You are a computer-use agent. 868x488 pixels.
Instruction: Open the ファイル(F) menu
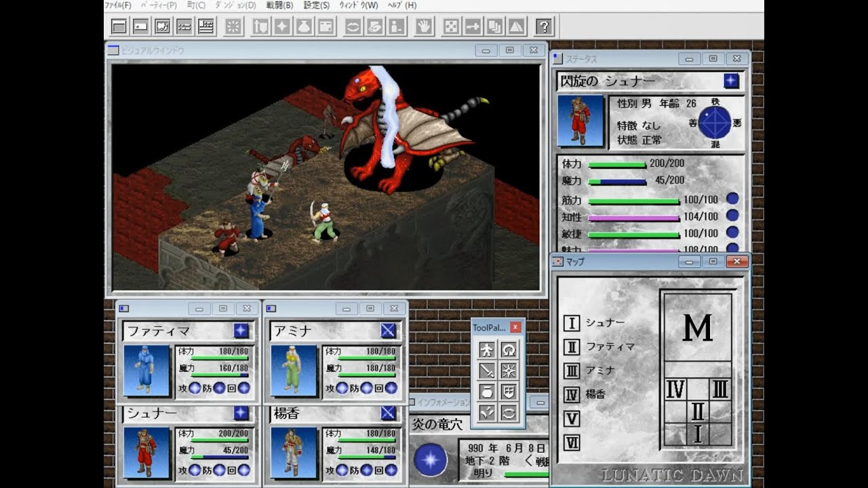coord(118,5)
